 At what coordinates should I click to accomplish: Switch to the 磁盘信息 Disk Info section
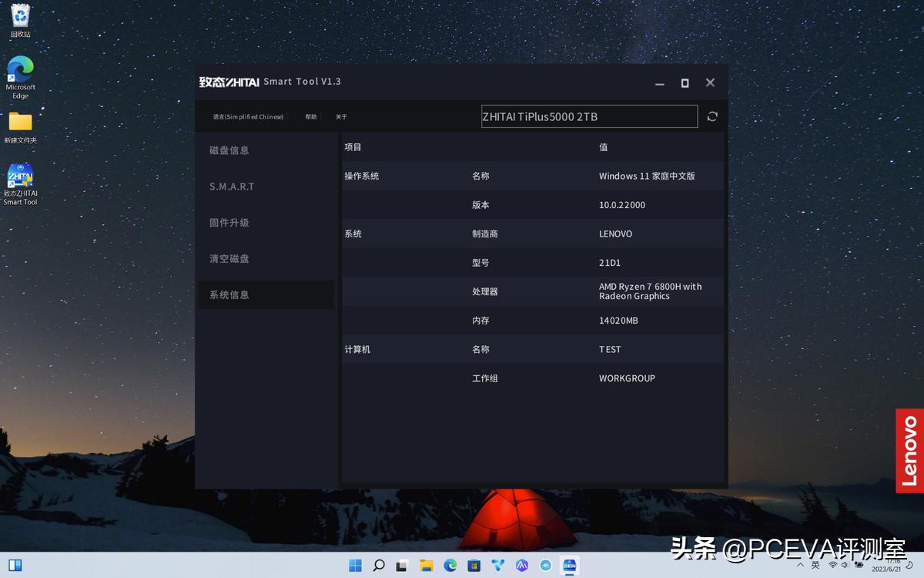229,150
